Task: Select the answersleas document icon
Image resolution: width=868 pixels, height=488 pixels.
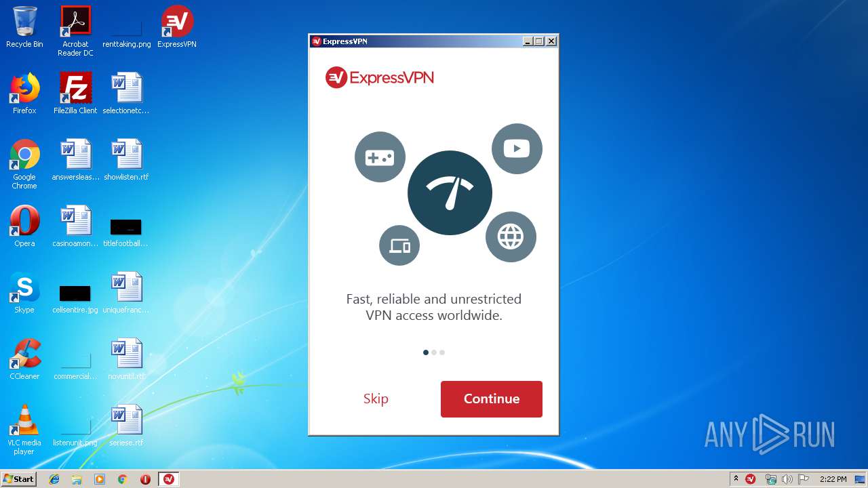Action: (x=75, y=160)
